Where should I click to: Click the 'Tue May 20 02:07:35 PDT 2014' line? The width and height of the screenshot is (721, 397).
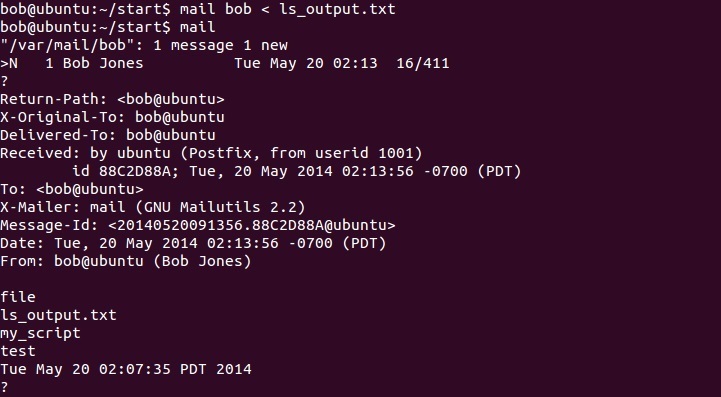(126, 369)
